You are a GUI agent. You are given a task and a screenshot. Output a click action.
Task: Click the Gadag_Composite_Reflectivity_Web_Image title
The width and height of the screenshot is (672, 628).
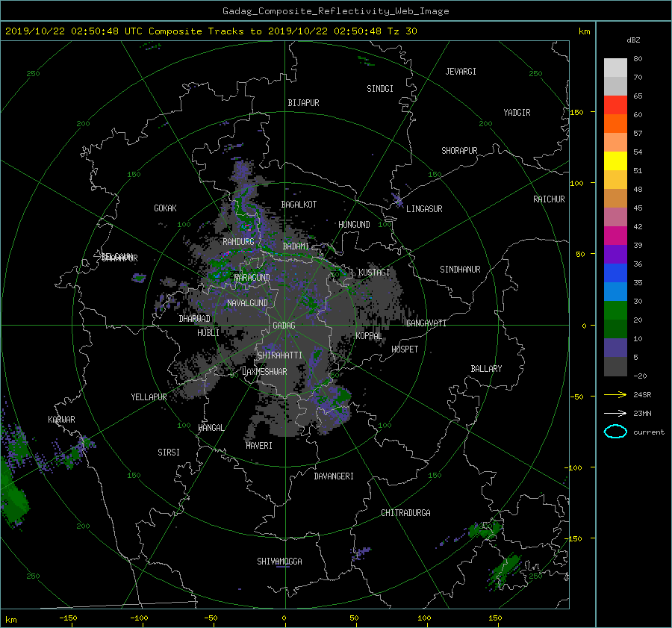coord(335,11)
